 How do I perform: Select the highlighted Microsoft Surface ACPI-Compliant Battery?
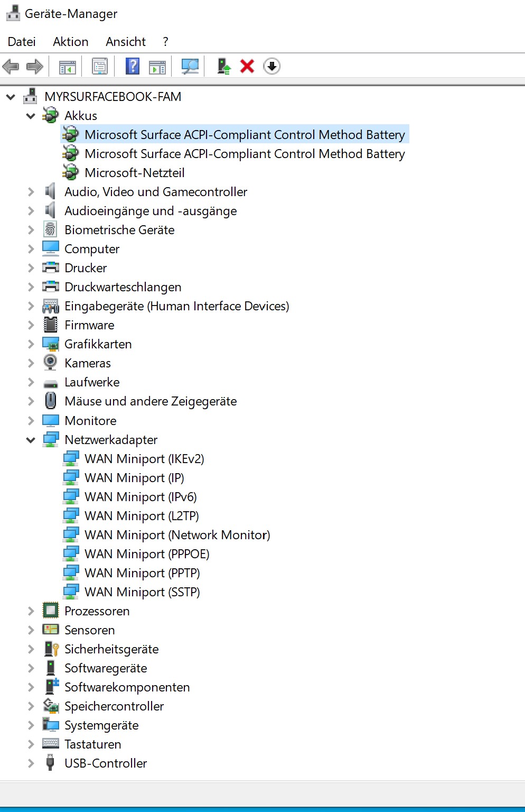tap(245, 135)
